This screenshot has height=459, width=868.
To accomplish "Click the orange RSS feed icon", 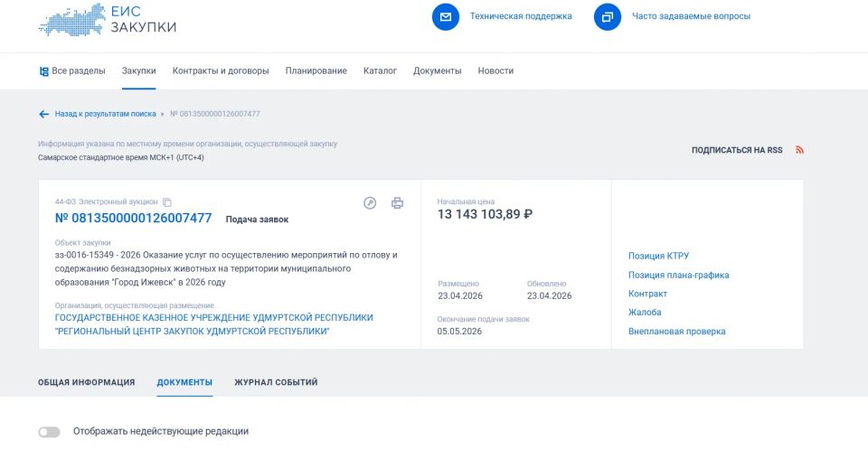I will pos(799,150).
